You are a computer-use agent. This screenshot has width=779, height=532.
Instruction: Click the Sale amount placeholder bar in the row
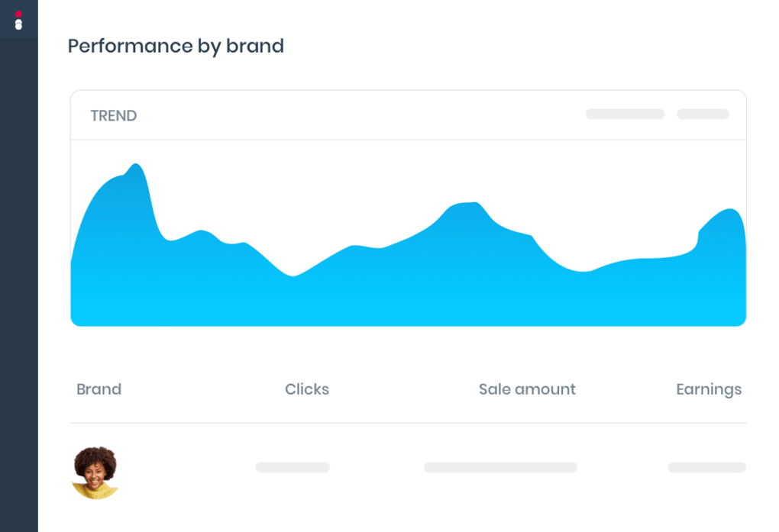coord(500,467)
